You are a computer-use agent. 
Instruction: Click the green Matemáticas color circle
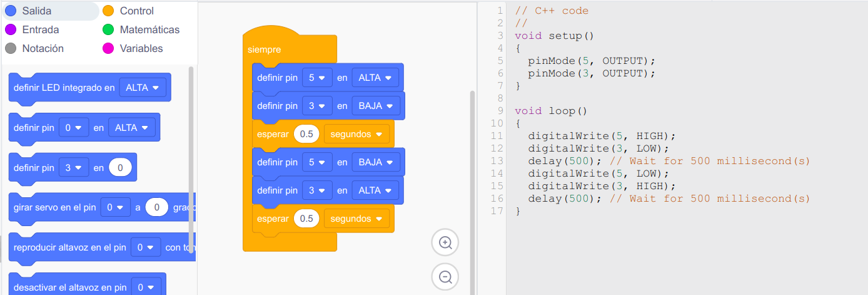click(x=108, y=30)
